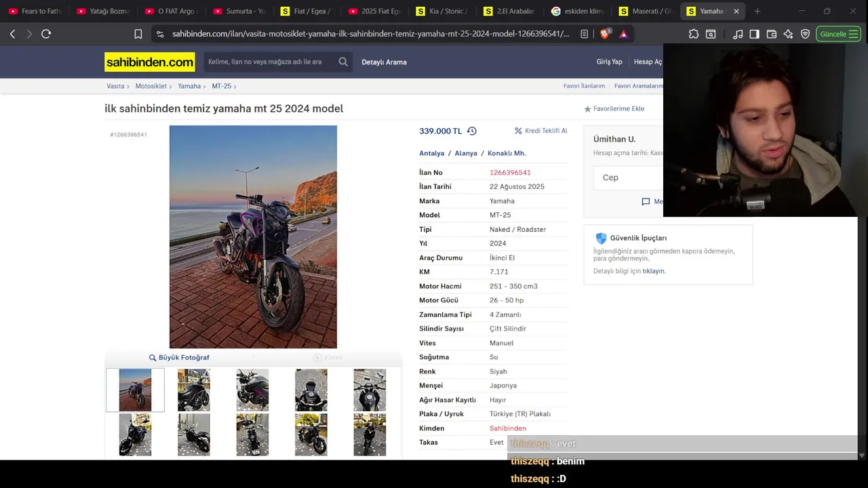Switch to the Fears to Fathom tab
This screenshot has height=488, width=868.
[34, 11]
